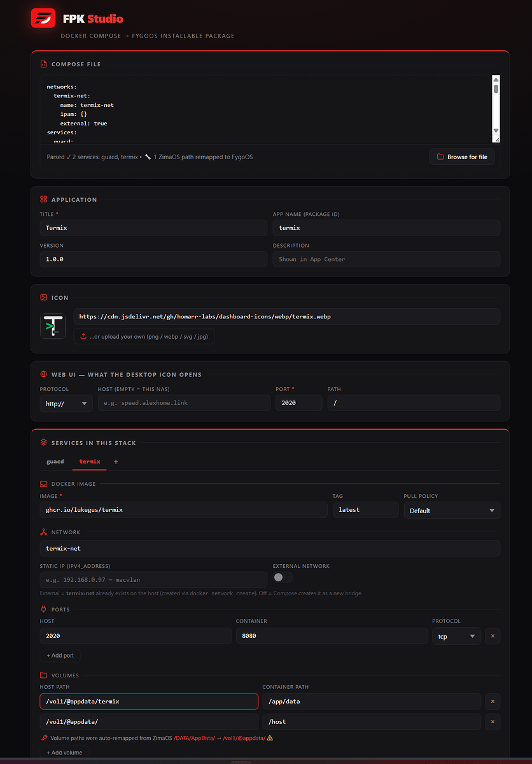Screen dimensions: 532x764
Task: Click the FPK Studio logo icon
Action: (43, 18)
